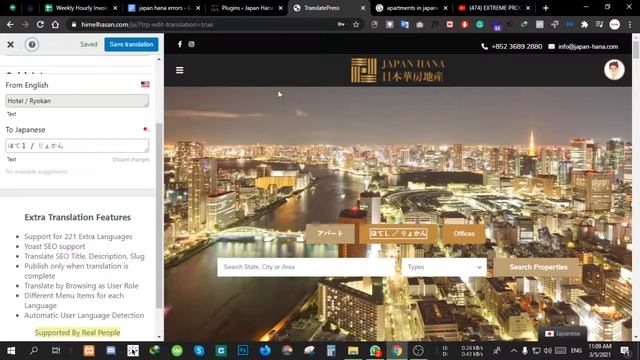Switch to apartments in japan browser tab
640x360 pixels.
click(x=411, y=8)
